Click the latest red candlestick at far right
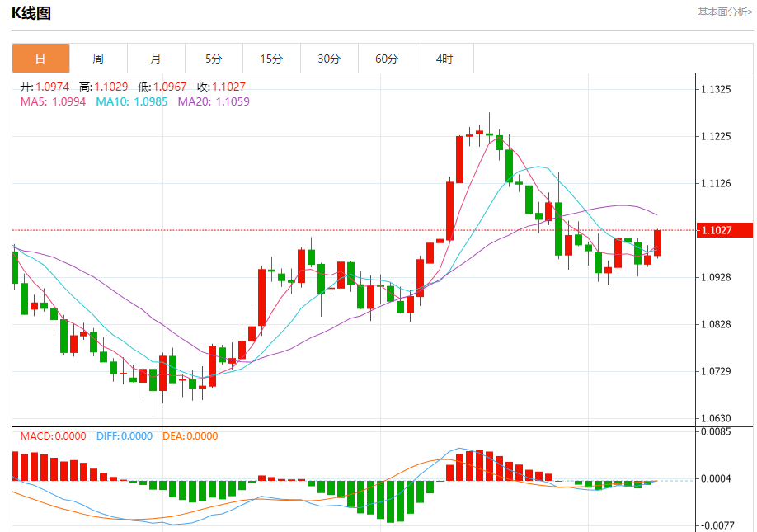The height and width of the screenshot is (532, 757). 657,242
